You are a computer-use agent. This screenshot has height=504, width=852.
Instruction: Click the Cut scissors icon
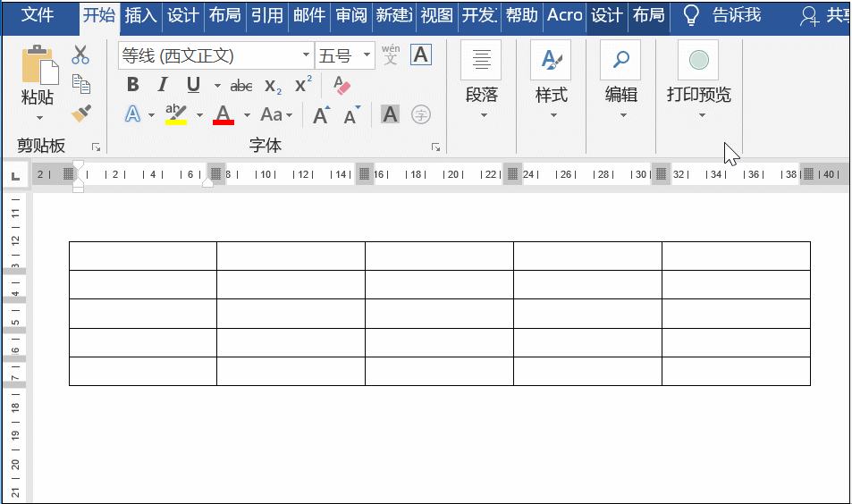80,55
